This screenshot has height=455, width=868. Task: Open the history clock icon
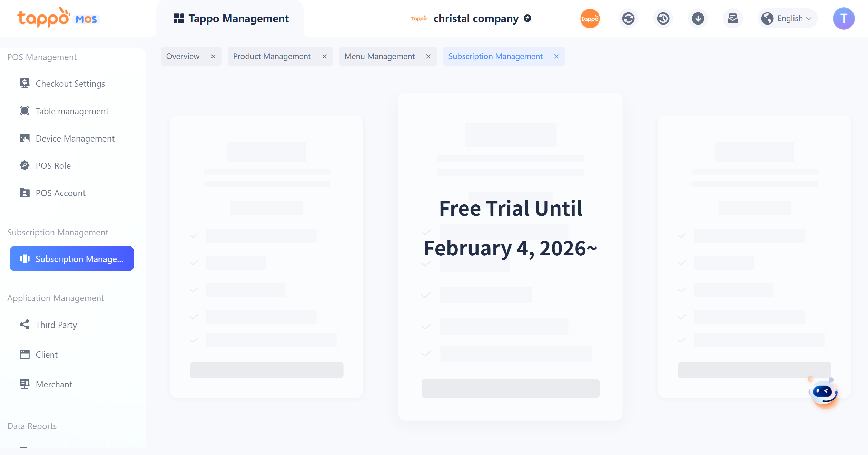(663, 18)
